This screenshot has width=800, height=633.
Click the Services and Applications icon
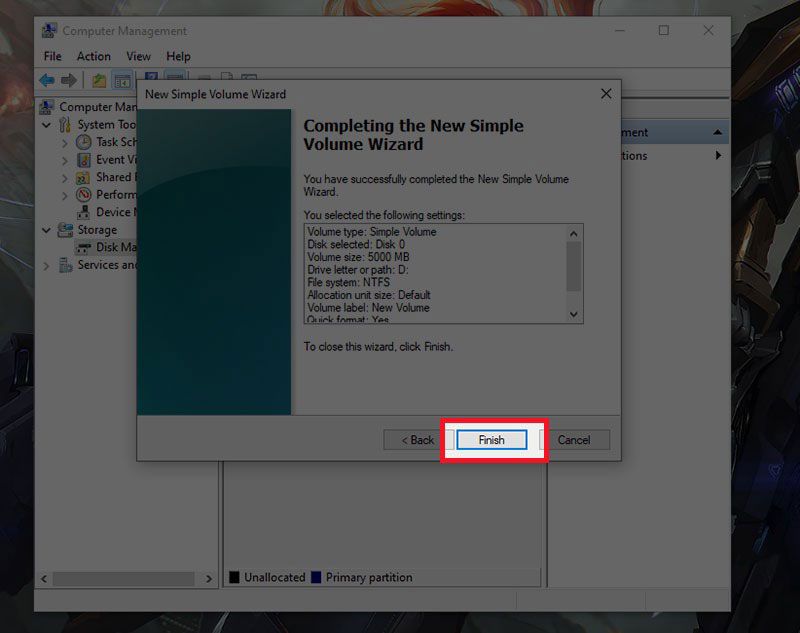[x=65, y=265]
